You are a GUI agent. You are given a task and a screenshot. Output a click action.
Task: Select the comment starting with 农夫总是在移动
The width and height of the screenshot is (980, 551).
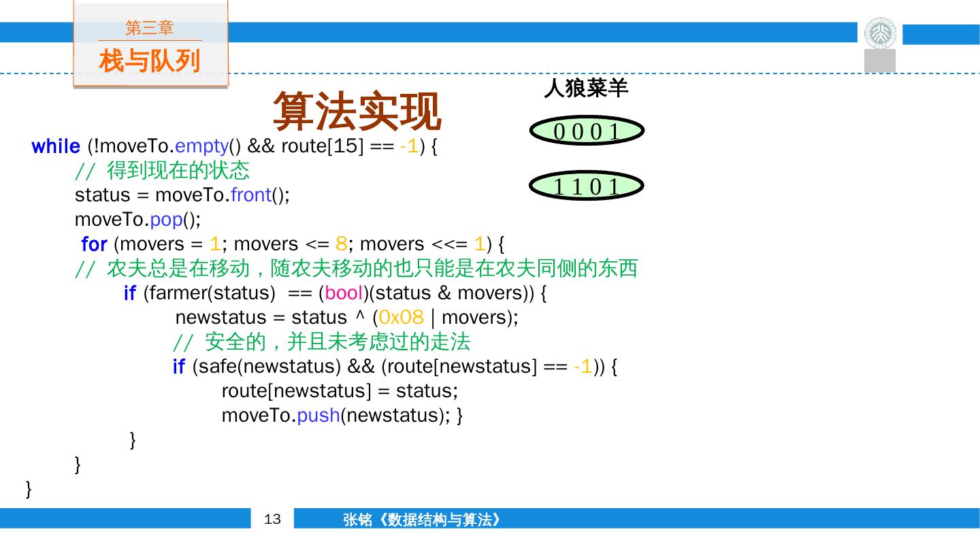[356, 269]
